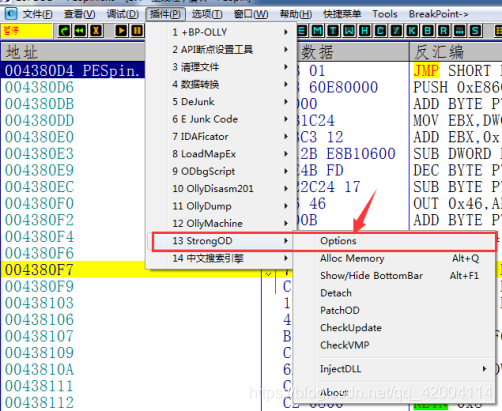Screen dimensions: 502x411
Task: Click the 反汇编 column header
Action: pos(456,52)
